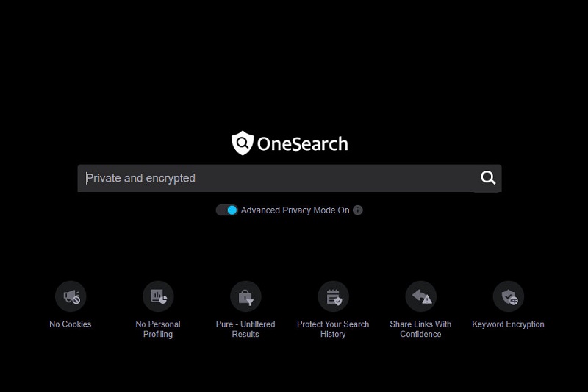This screenshot has height=392, width=588.
Task: Click the 'Private and encrypted' placeholder text
Action: [x=140, y=178]
